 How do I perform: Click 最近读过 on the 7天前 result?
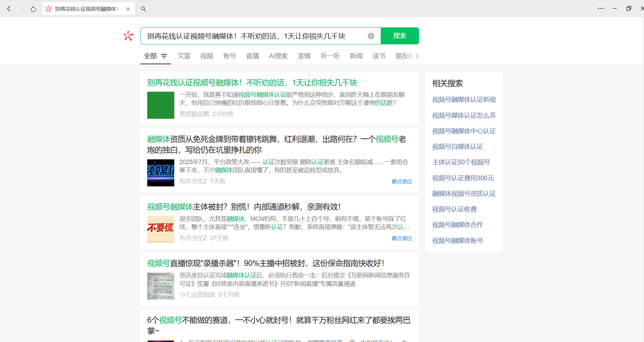pyautogui.click(x=402, y=182)
